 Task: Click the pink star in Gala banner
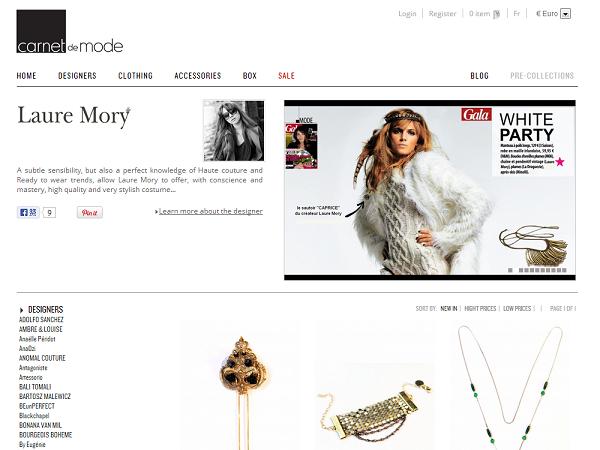coord(559,161)
